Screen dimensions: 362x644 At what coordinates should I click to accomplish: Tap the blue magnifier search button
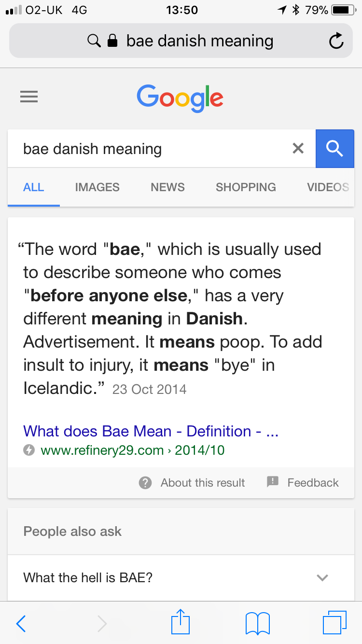point(334,149)
